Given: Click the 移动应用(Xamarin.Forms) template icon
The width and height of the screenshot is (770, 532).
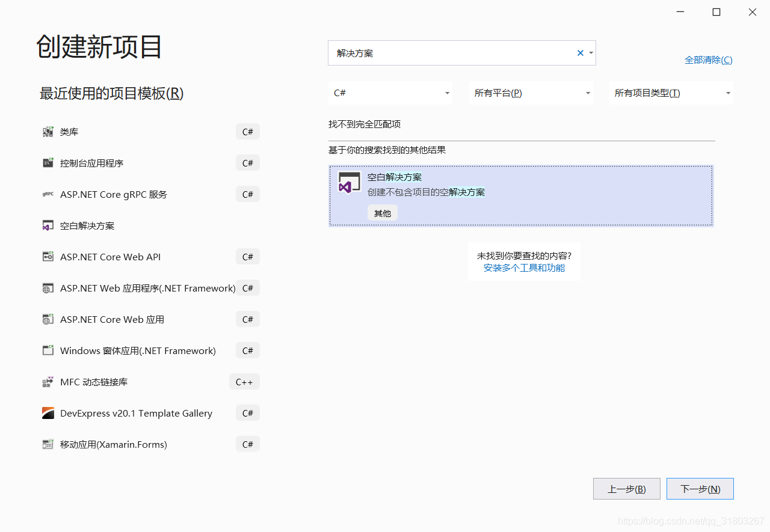Looking at the screenshot, I should (48, 444).
